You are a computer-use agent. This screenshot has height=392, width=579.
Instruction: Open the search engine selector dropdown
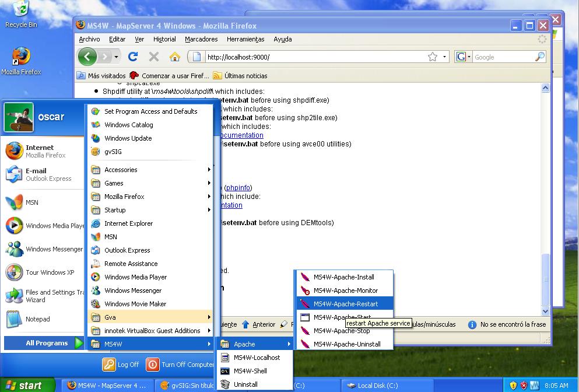click(463, 57)
